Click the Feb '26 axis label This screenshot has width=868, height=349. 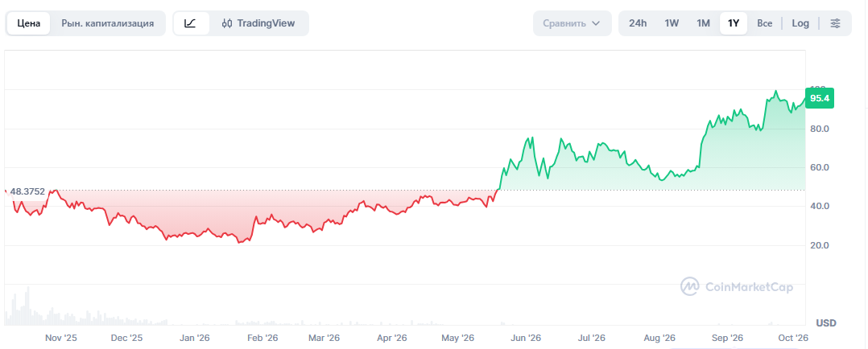(262, 338)
